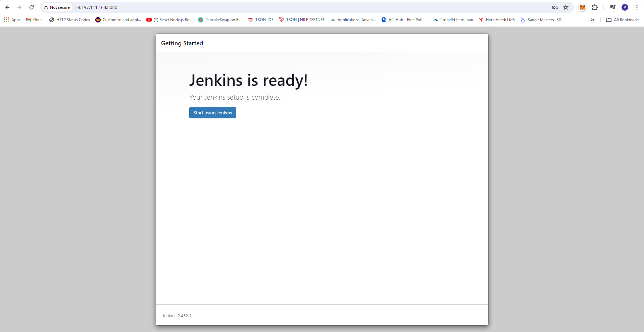This screenshot has width=644, height=332.
Task: Expand the hidden bookmarks chevron
Action: (593, 20)
